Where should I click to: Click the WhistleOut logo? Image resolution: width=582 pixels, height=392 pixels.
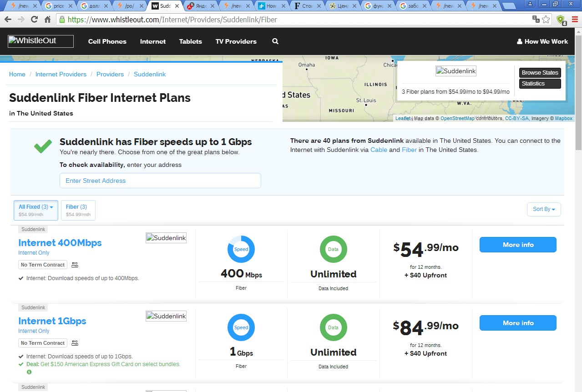pyautogui.click(x=40, y=41)
